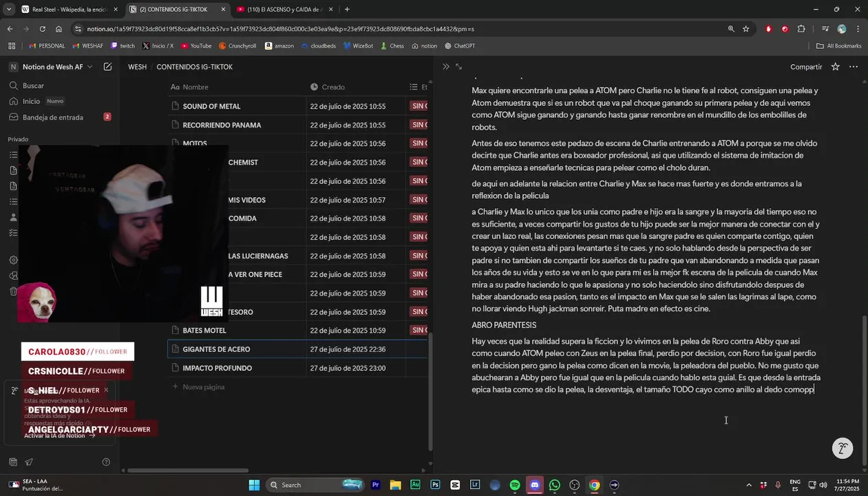Bookmark this tab with Chrome star icon
Screen dimensions: 868x496
[x=746, y=29]
